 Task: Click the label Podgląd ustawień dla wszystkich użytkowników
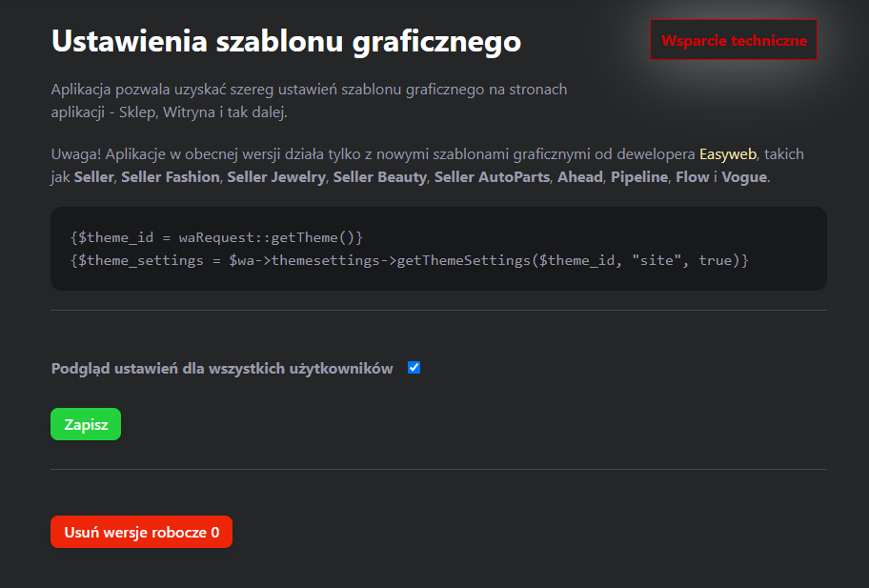tap(222, 369)
